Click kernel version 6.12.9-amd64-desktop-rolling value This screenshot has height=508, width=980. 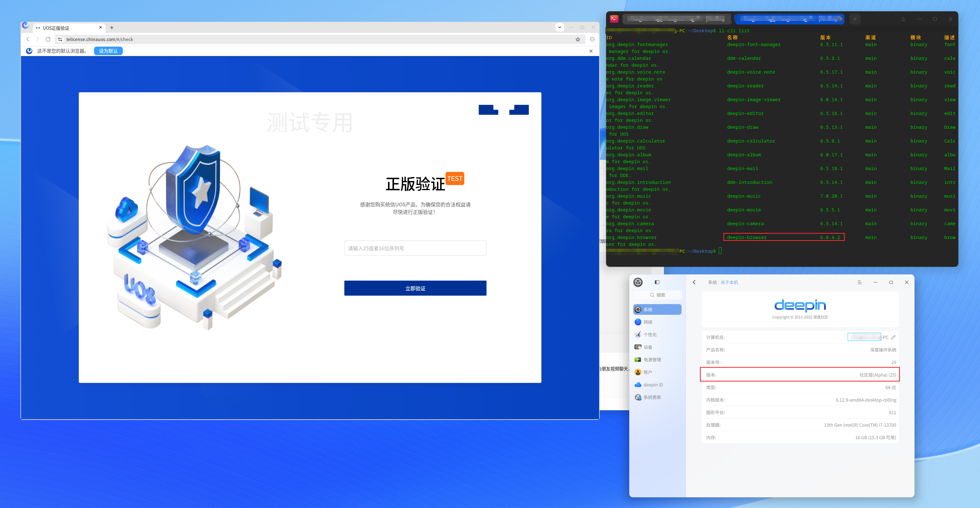[866, 400]
